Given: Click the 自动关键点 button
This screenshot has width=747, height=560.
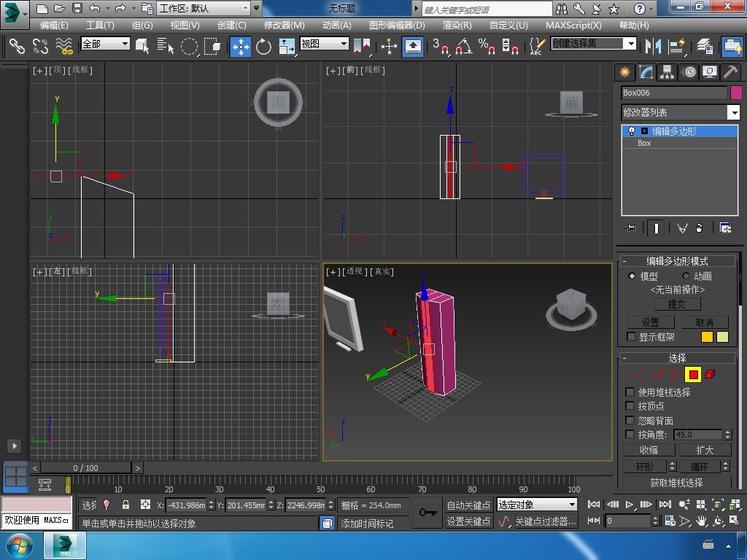Looking at the screenshot, I should pos(469,505).
